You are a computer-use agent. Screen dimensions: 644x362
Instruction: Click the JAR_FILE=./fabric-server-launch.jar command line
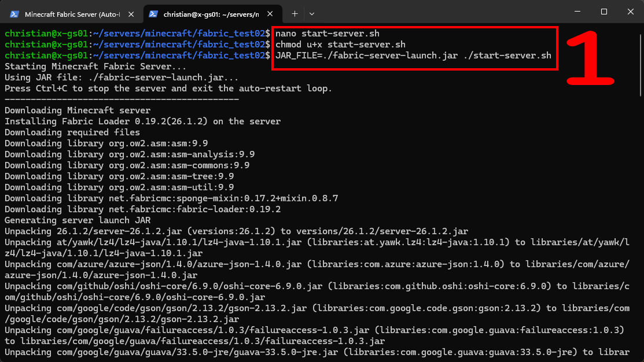413,56
